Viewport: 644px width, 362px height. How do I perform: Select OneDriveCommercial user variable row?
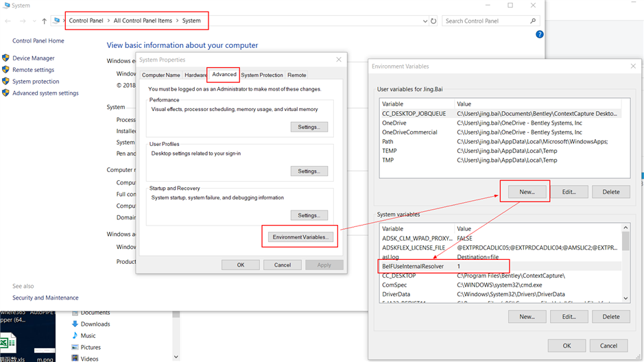(500, 132)
